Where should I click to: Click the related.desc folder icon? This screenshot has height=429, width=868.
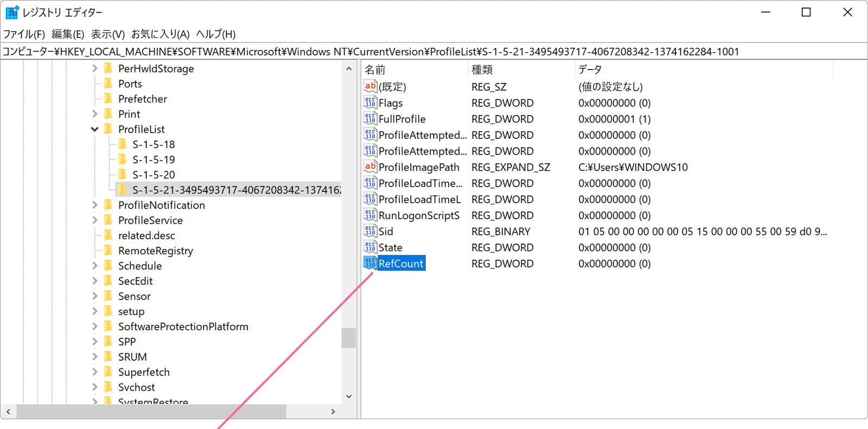pyautogui.click(x=108, y=235)
